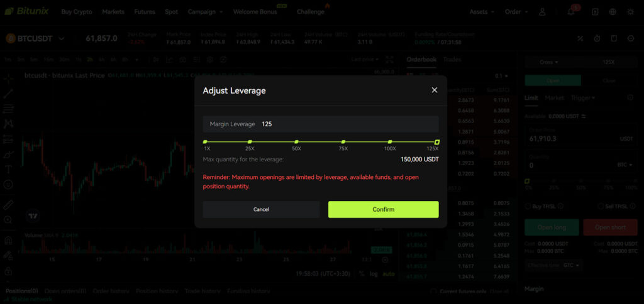The image size is (644, 304).
Task: Toggle the Current futures only checkbox
Action: pyautogui.click(x=433, y=291)
